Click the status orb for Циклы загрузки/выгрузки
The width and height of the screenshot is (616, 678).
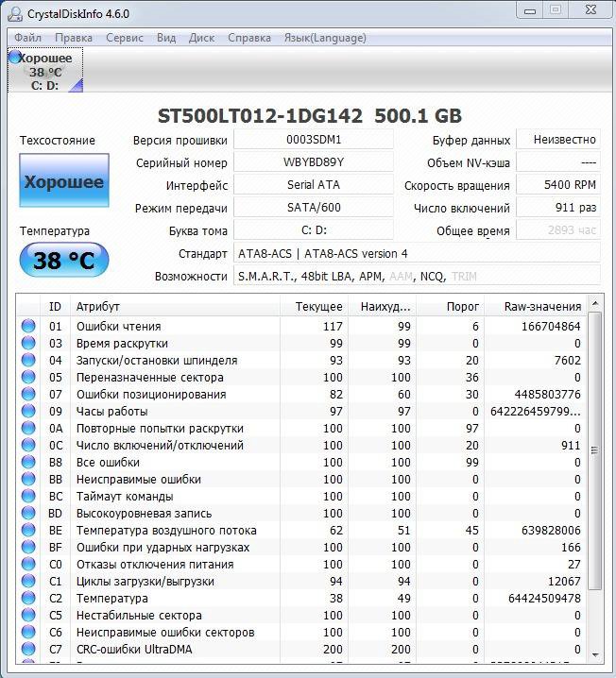coord(28,582)
